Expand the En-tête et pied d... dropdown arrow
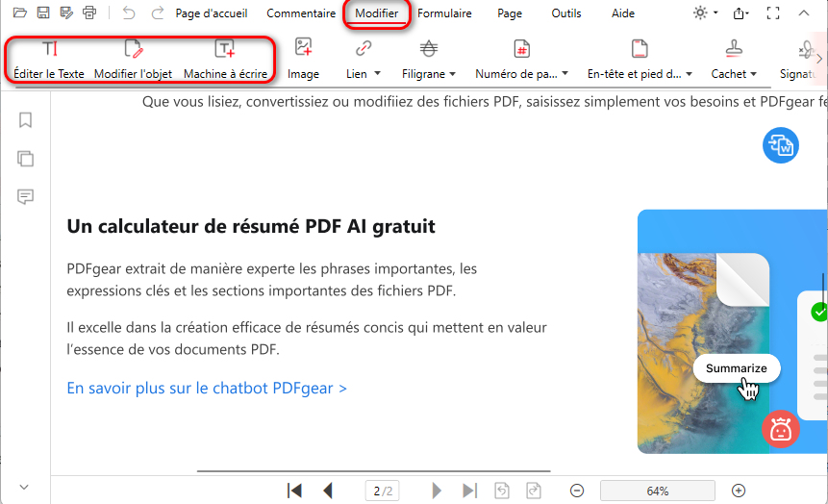This screenshot has height=504, width=828. [x=690, y=74]
